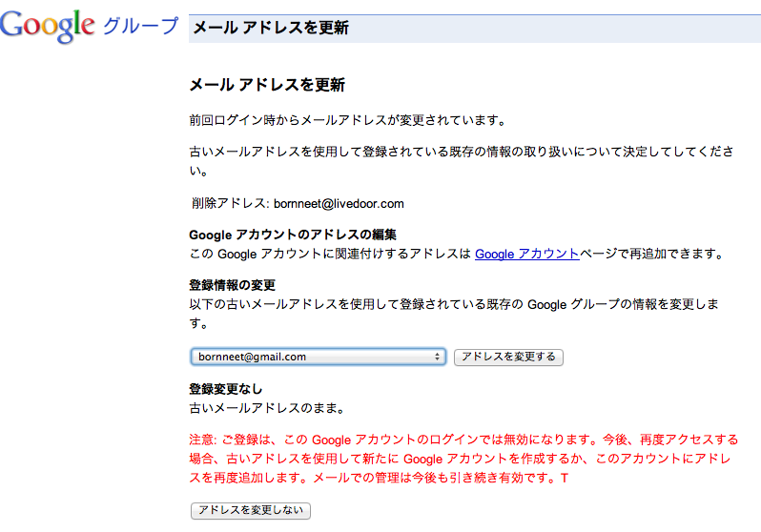Click the アドレスを変更する button
761x532 pixels.
click(508, 357)
